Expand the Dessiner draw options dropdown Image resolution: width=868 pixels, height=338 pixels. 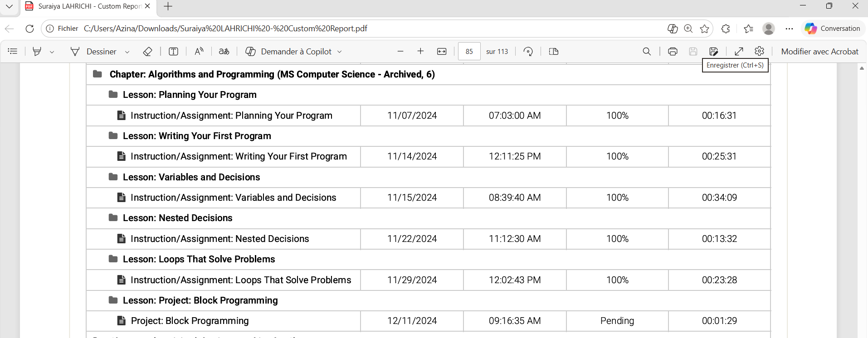pos(127,52)
